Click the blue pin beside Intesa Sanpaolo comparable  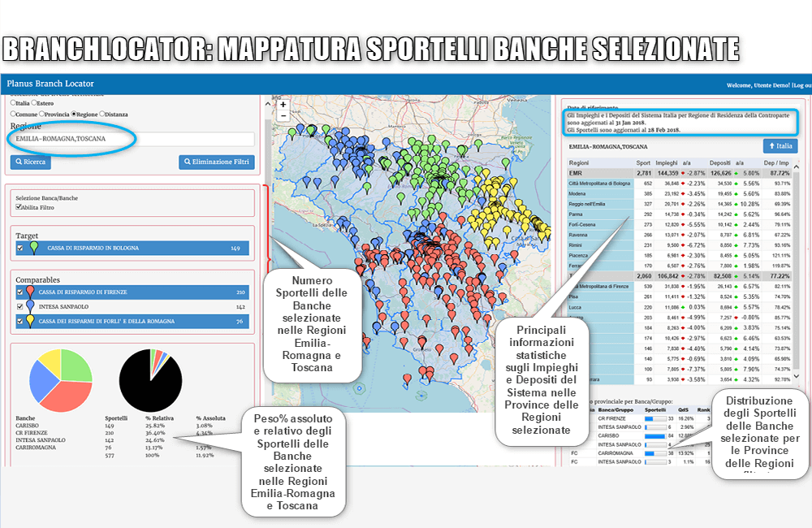30,307
